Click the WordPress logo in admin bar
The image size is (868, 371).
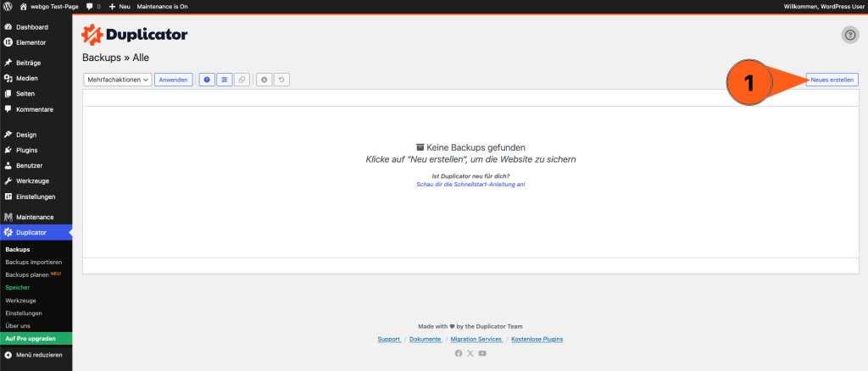tap(8, 7)
